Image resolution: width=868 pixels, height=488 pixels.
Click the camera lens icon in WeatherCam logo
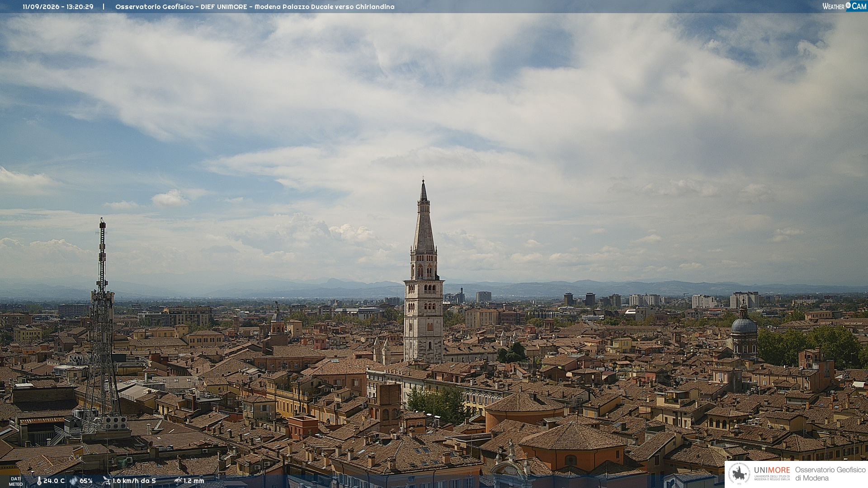(x=848, y=5)
